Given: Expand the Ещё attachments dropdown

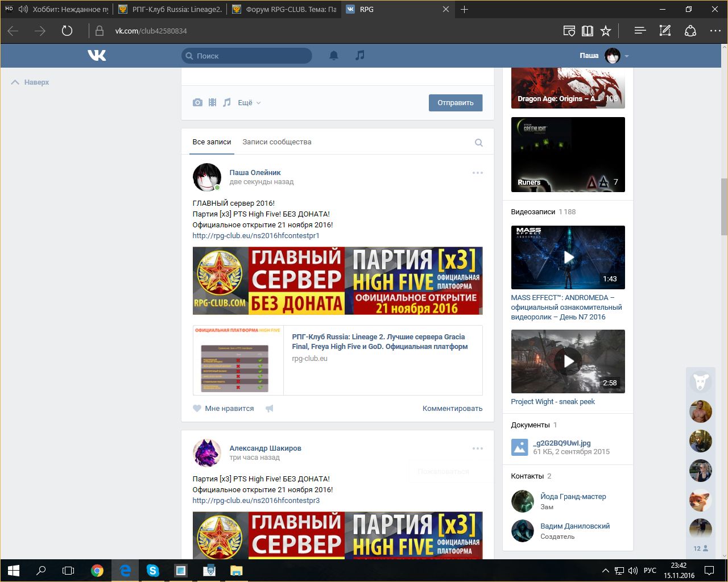Looking at the screenshot, I should pyautogui.click(x=249, y=103).
